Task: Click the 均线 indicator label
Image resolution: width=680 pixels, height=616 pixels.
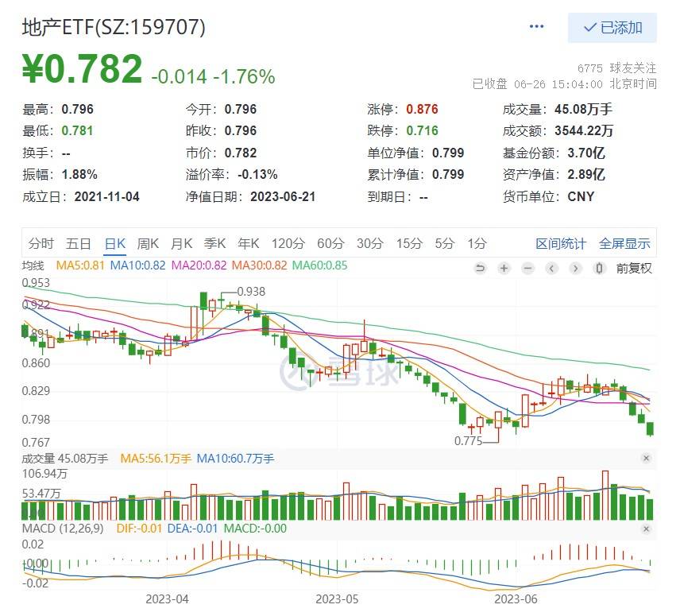Action: [33, 265]
